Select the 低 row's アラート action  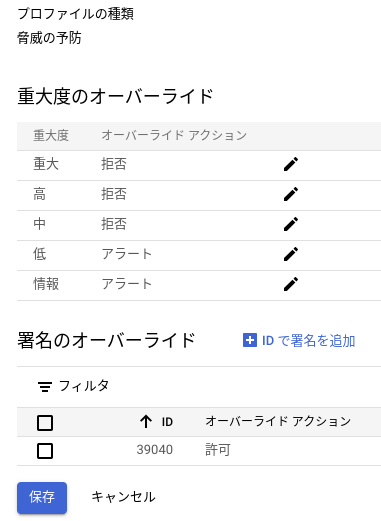coord(127,254)
